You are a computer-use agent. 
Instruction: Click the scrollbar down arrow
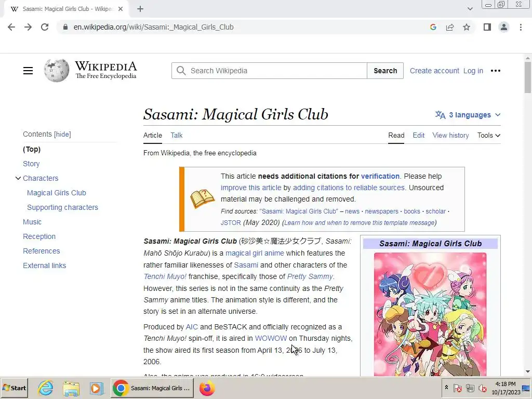coord(528,372)
